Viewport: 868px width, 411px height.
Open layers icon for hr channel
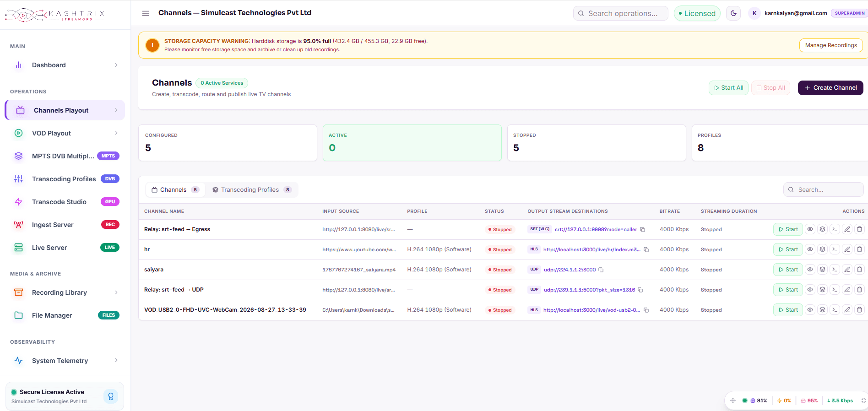(822, 249)
